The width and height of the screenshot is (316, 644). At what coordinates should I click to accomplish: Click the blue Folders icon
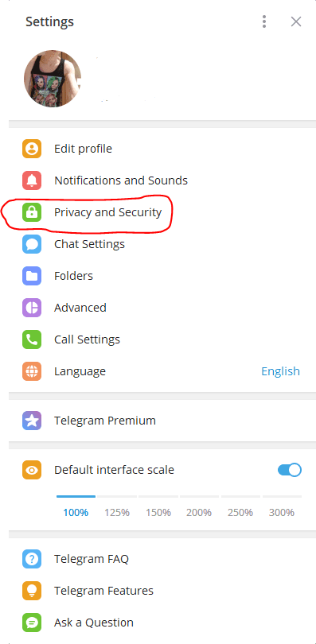point(32,276)
